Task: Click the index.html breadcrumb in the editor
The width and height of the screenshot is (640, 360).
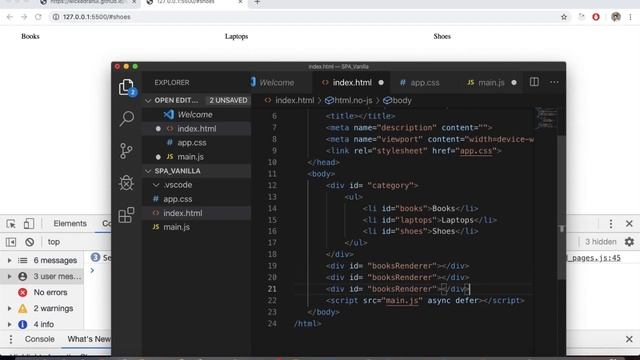Action: (289, 100)
